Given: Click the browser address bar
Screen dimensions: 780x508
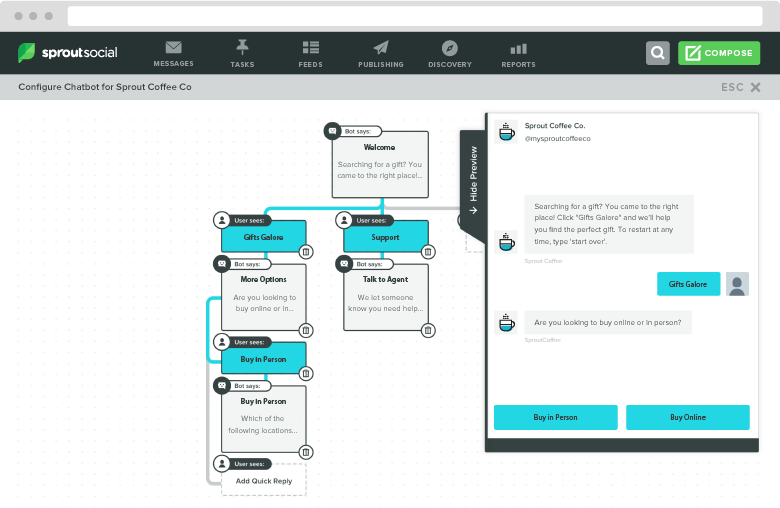Looking at the screenshot, I should (415, 16).
